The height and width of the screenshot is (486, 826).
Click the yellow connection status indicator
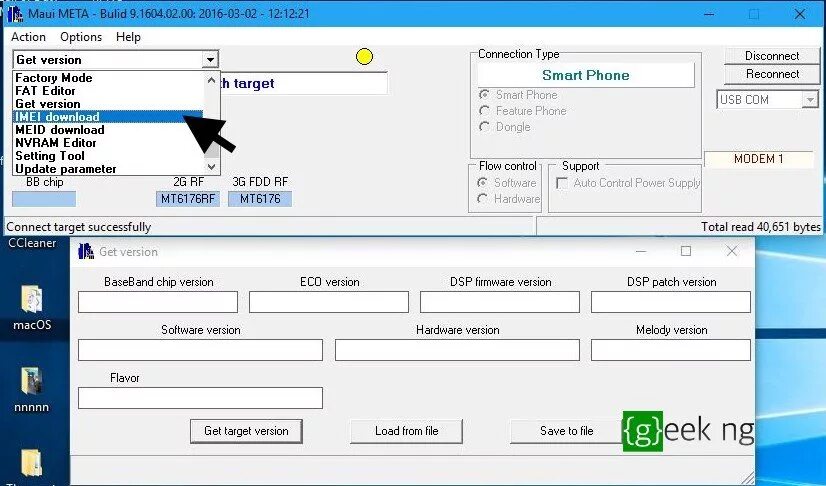pyautogui.click(x=364, y=56)
